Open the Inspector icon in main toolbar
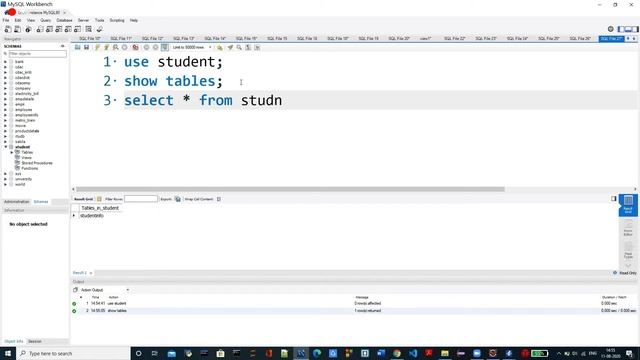The height and width of the screenshot is (360, 640). 28,29
